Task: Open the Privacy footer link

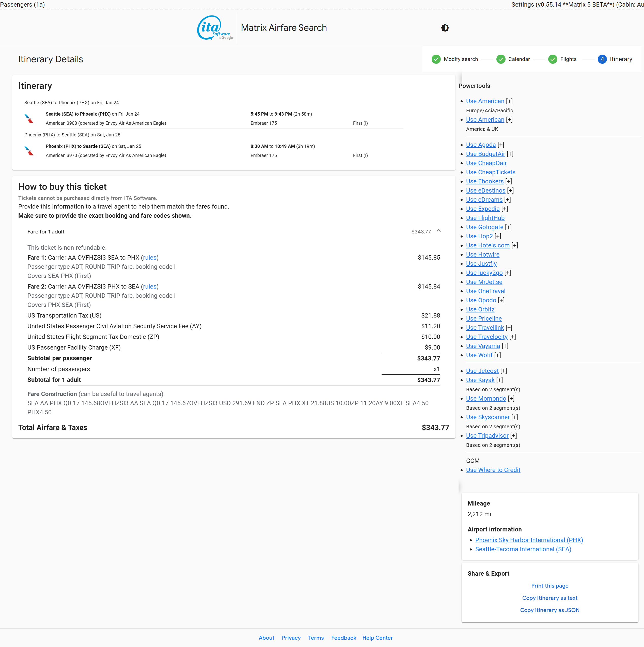Action: [291, 638]
